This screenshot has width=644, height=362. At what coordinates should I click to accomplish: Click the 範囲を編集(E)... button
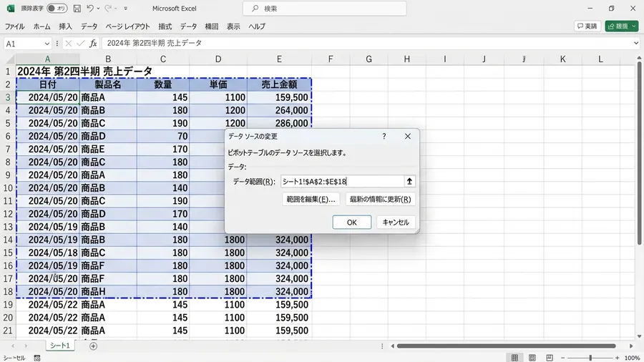coord(311,200)
